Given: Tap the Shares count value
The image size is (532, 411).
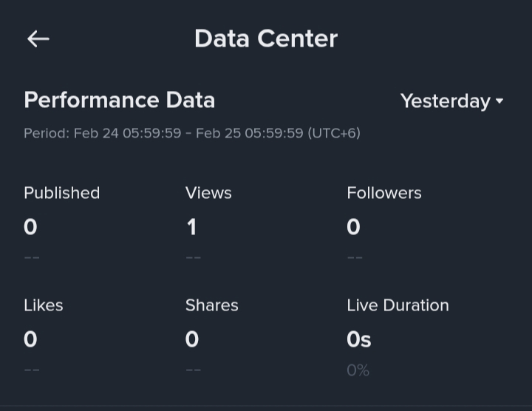Looking at the screenshot, I should [x=192, y=339].
